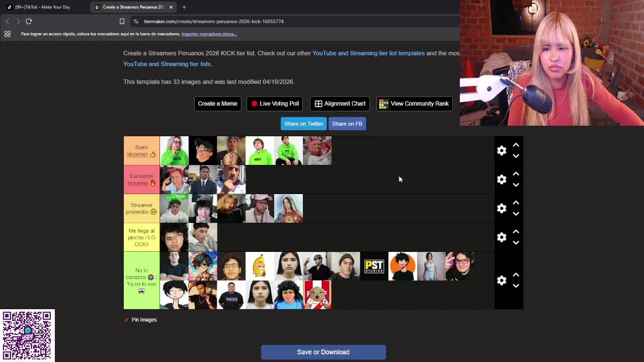The height and width of the screenshot is (362, 644).
Task: Click Save or Download button
Action: click(323, 352)
